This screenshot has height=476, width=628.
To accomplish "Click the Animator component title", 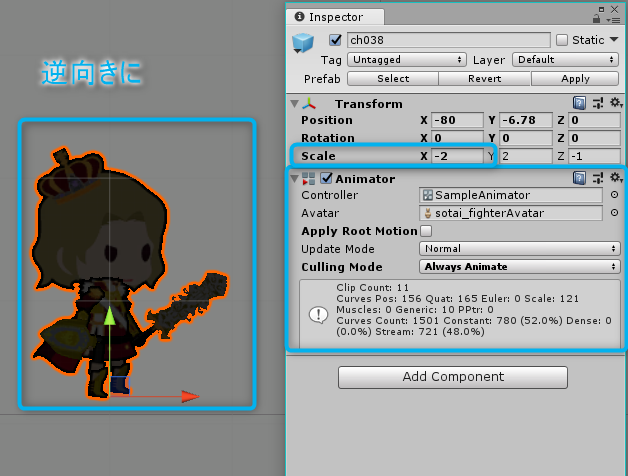I will click(365, 179).
